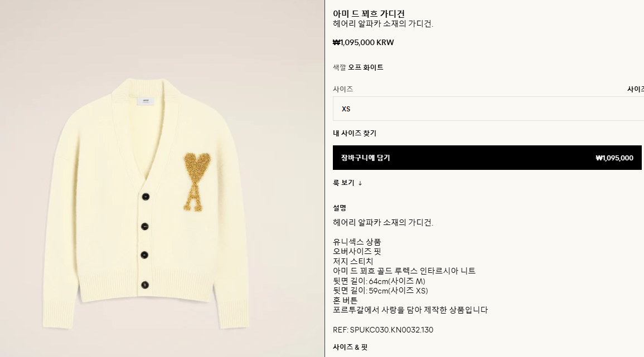The image size is (644, 357).
Task: Click the gold heart A logo on cardigan
Action: tap(196, 182)
